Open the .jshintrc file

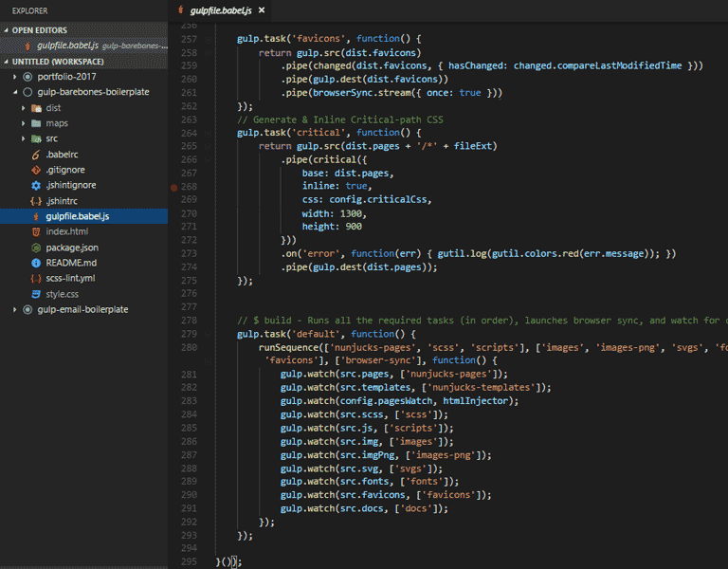[x=61, y=201]
